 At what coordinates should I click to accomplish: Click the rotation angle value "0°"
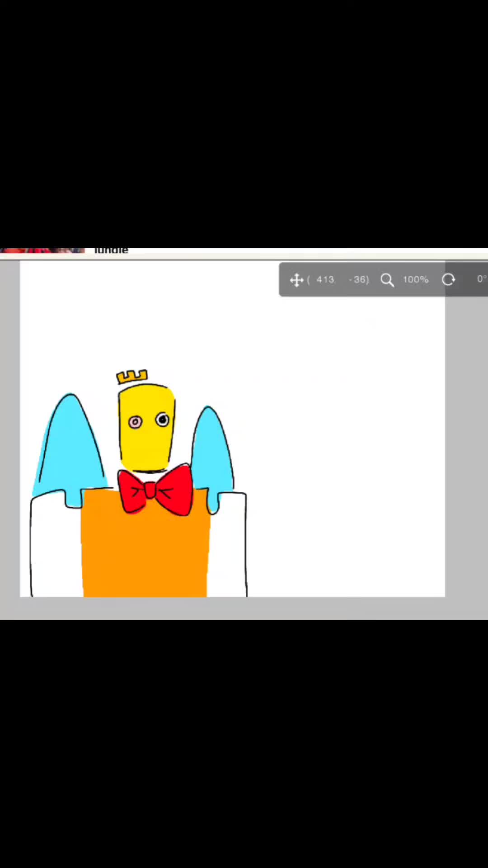click(x=482, y=279)
